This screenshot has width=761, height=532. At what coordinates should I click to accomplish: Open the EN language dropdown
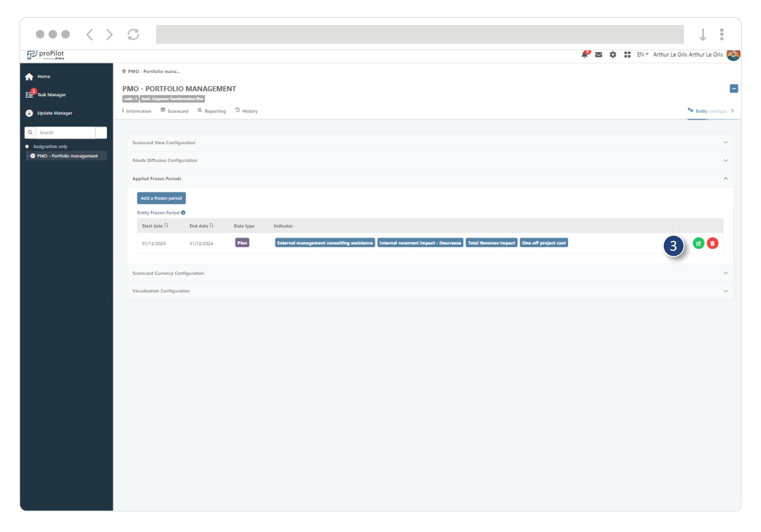pos(642,55)
